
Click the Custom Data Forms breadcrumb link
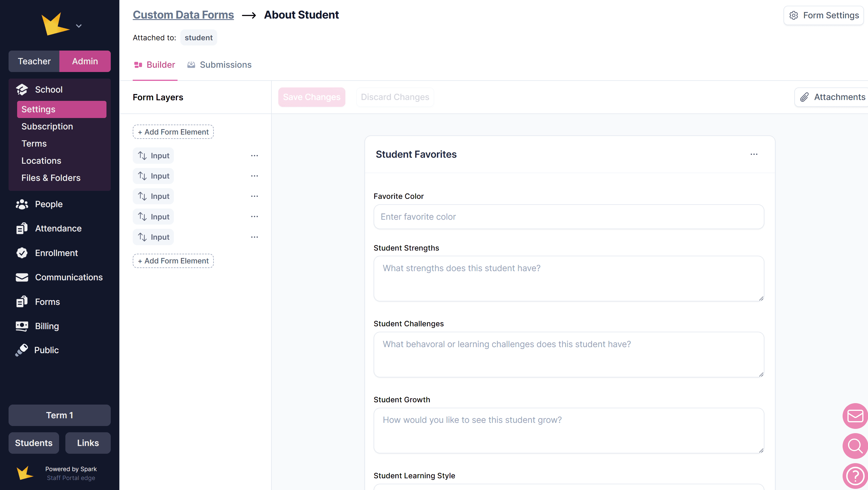tap(183, 15)
